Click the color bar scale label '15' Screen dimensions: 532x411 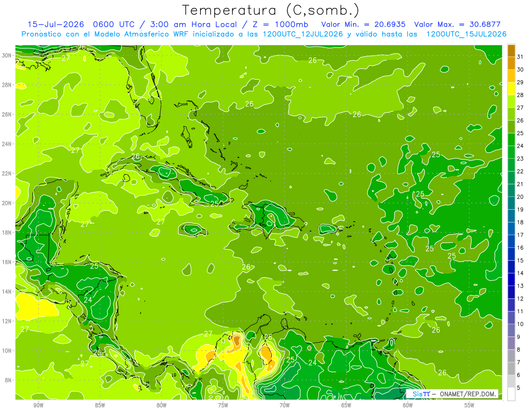pos(520,260)
